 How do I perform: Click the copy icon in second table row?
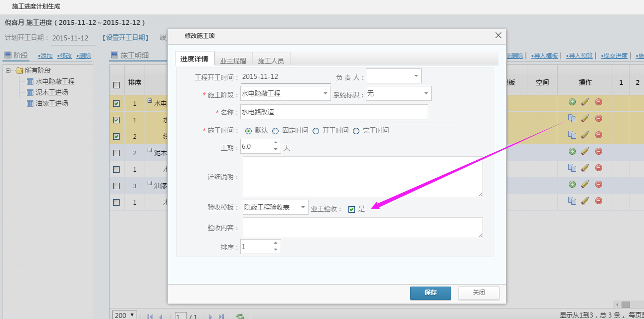pyautogui.click(x=572, y=118)
